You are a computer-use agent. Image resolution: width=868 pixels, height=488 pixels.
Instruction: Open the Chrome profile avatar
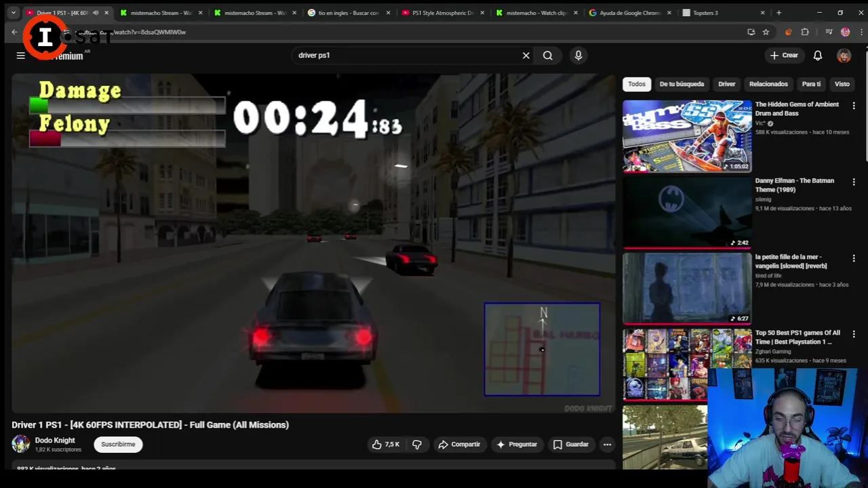click(x=845, y=32)
